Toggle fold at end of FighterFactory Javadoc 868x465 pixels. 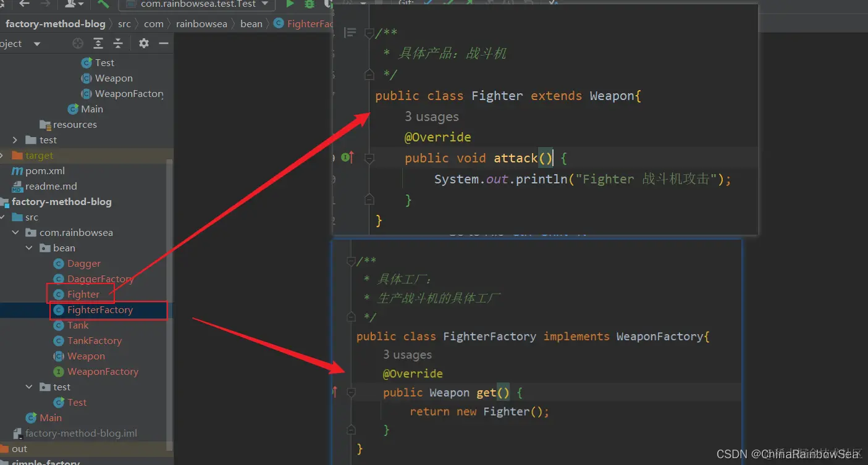point(351,317)
